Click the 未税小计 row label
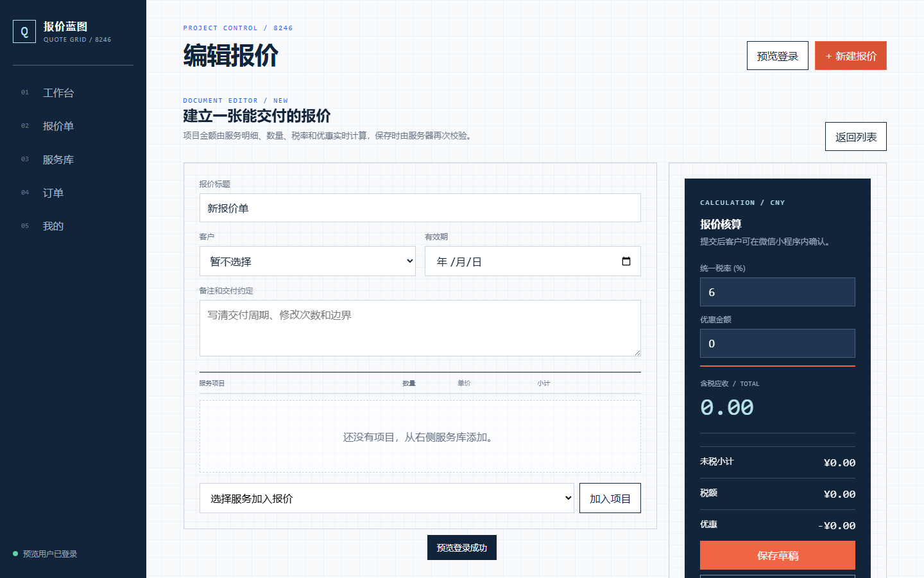 [717, 461]
